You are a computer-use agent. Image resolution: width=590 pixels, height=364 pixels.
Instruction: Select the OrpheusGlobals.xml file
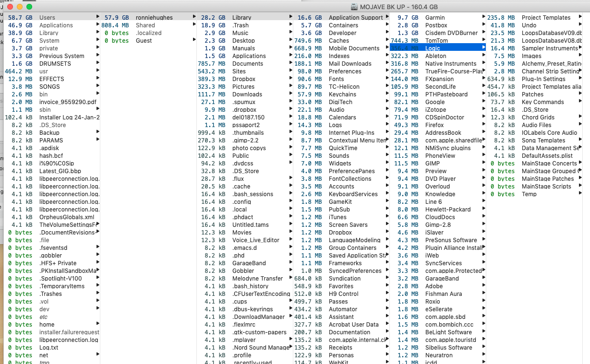(52, 217)
